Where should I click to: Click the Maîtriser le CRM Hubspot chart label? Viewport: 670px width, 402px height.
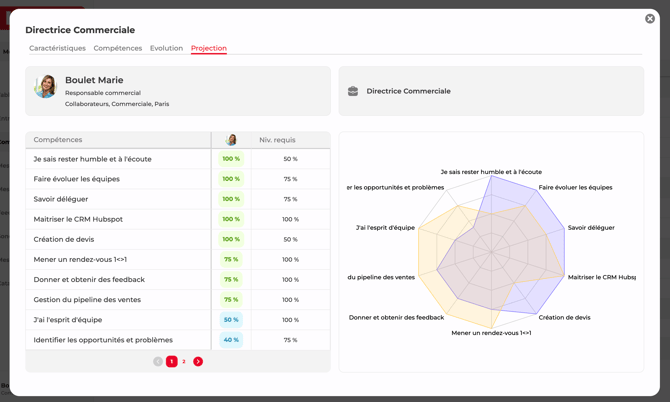tap(601, 277)
